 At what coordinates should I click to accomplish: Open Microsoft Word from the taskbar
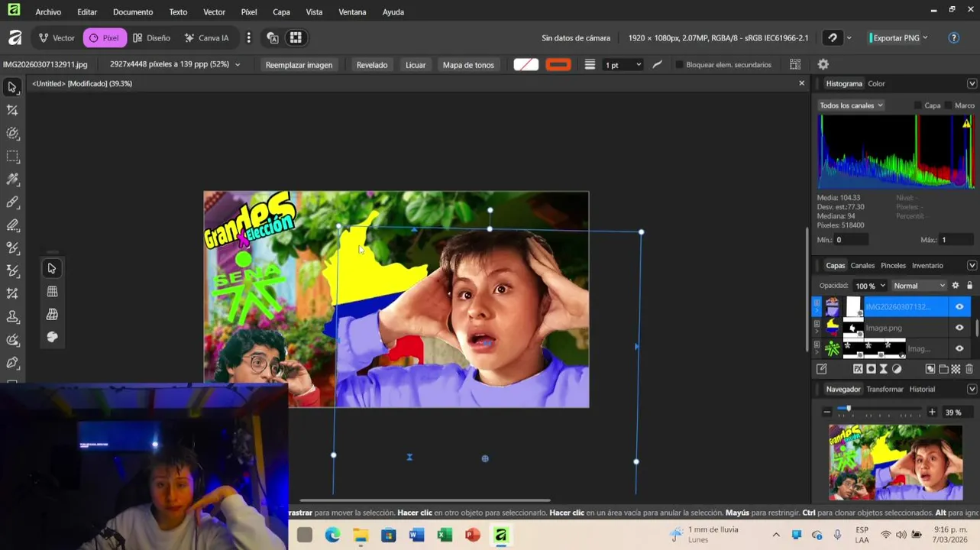pos(416,535)
